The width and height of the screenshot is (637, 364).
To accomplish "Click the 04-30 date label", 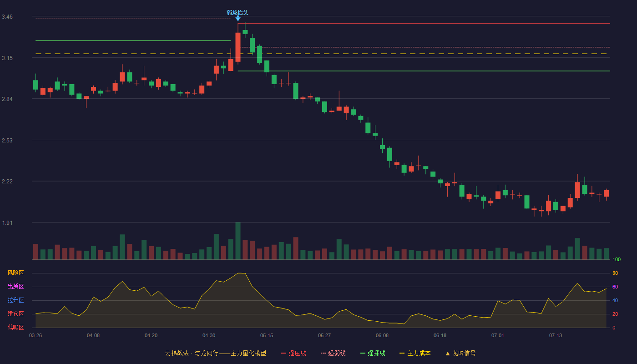I will coord(209,335).
